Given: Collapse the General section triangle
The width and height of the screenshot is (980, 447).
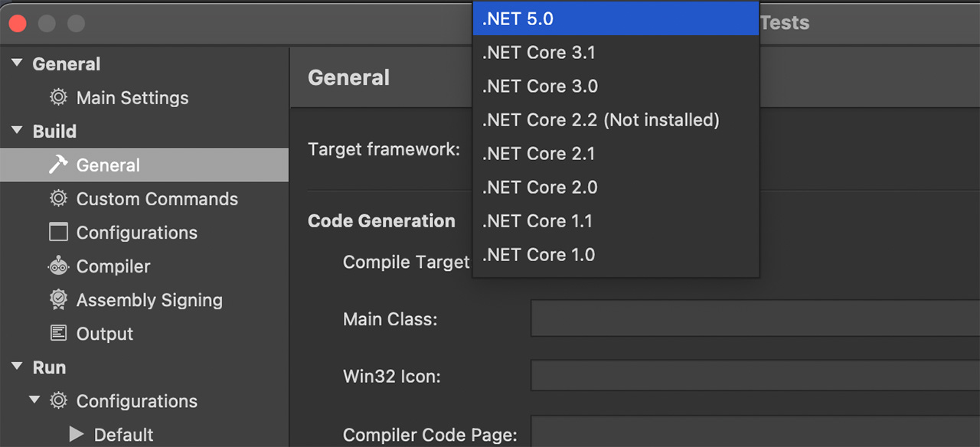Looking at the screenshot, I should (x=17, y=64).
